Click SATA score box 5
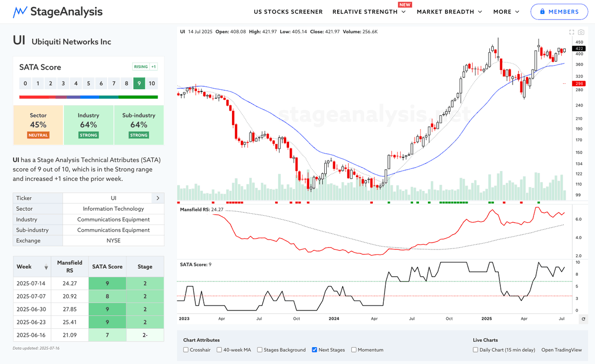 coord(89,83)
